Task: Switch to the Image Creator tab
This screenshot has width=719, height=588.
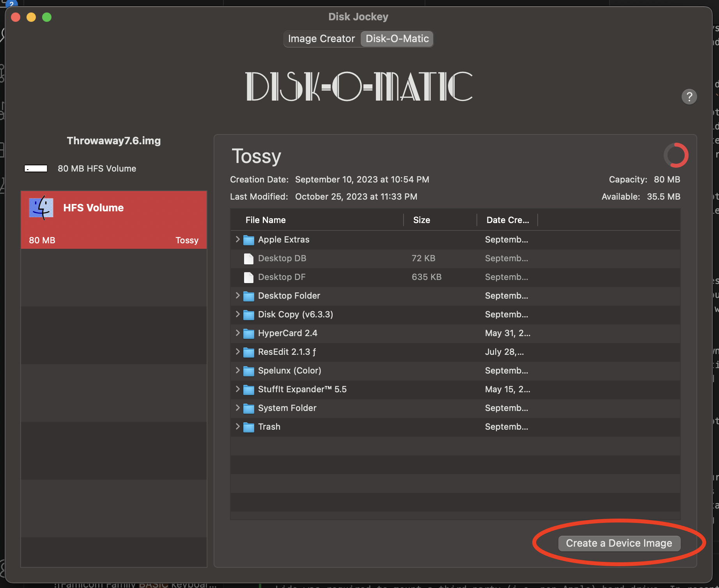Action: tap(322, 39)
